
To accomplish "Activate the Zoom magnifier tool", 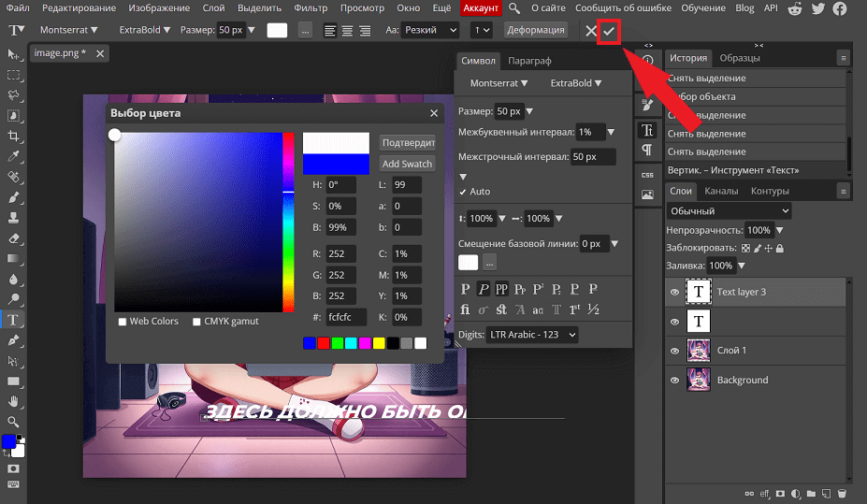I will click(14, 422).
